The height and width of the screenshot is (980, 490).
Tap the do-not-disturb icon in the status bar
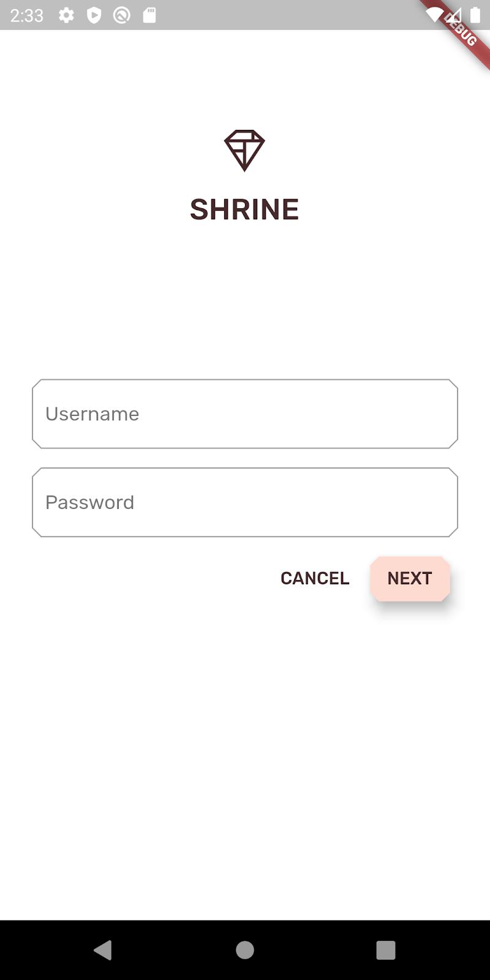click(122, 16)
